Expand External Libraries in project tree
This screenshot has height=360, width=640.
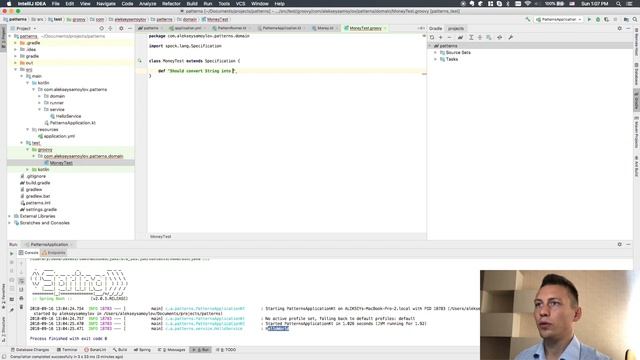tap(10, 216)
